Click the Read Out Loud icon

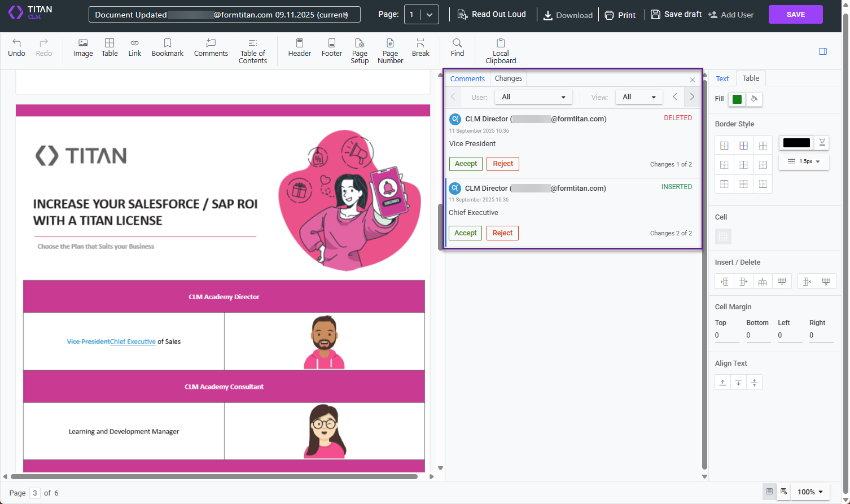click(492, 15)
